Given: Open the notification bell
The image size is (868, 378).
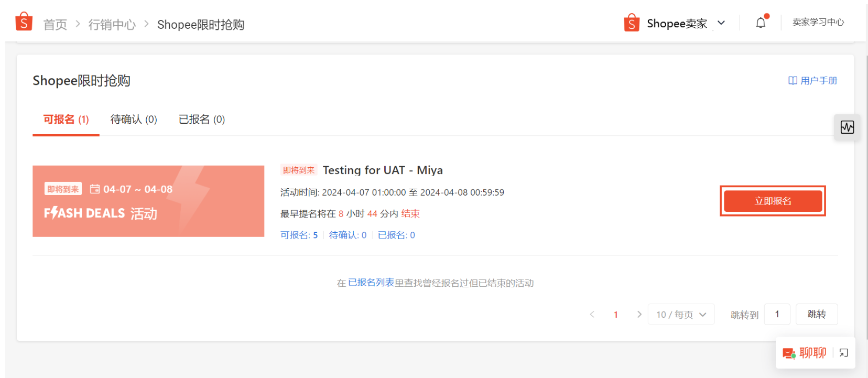Looking at the screenshot, I should point(761,23).
